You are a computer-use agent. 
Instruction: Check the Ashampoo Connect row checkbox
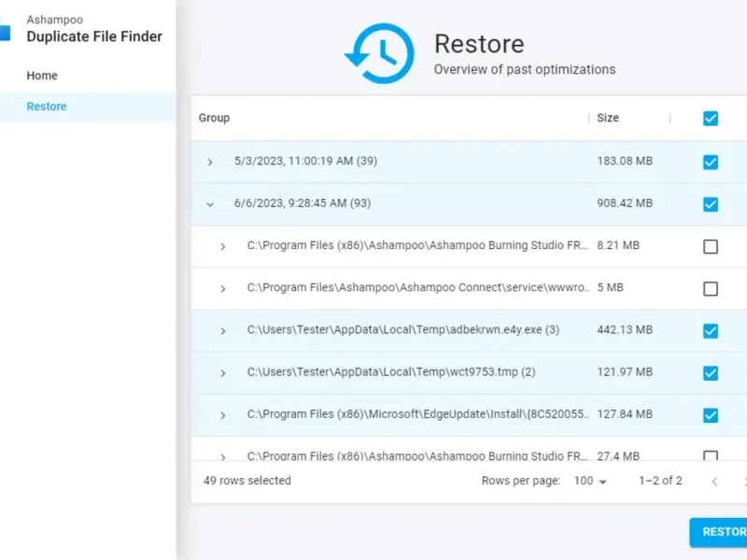point(711,288)
